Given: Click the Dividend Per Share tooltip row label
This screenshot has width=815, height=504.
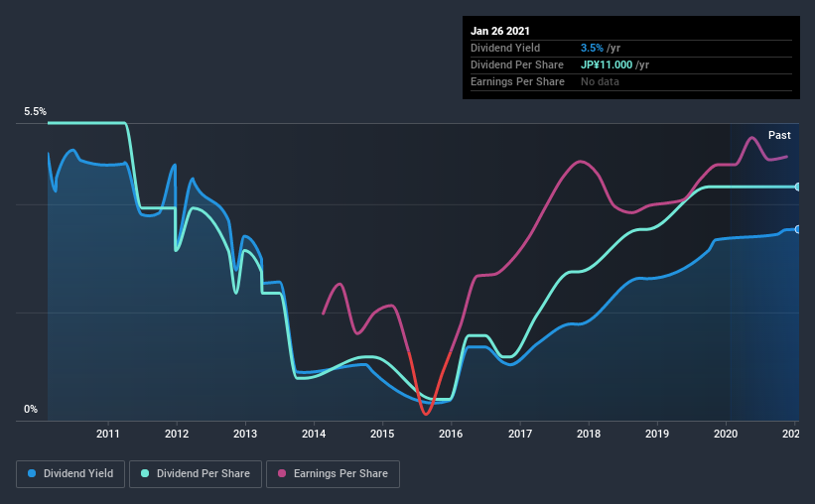Looking at the screenshot, I should click(x=516, y=64).
